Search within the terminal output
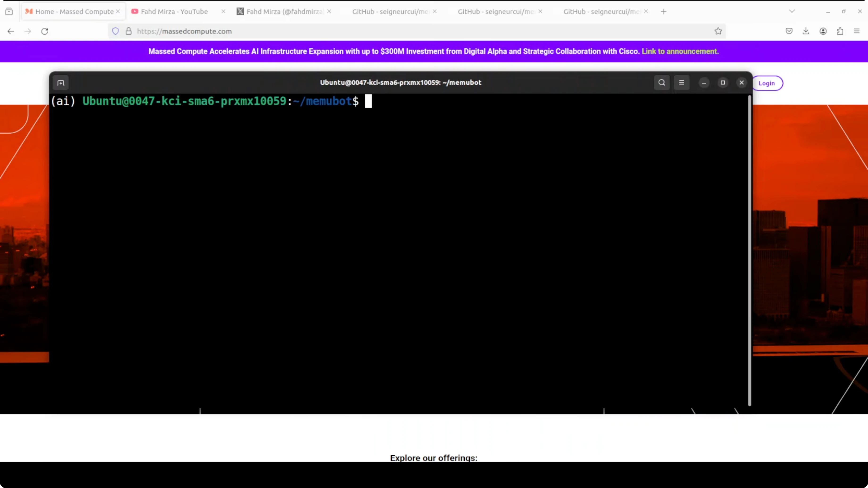 (x=661, y=83)
